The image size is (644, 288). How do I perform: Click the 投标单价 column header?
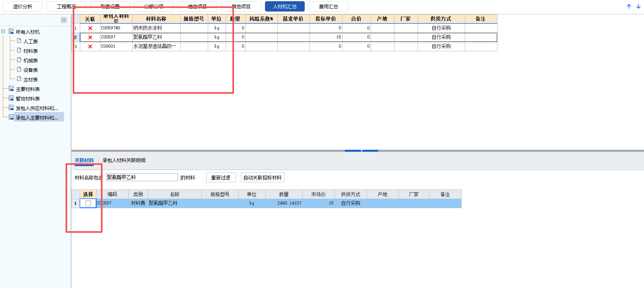click(326, 19)
